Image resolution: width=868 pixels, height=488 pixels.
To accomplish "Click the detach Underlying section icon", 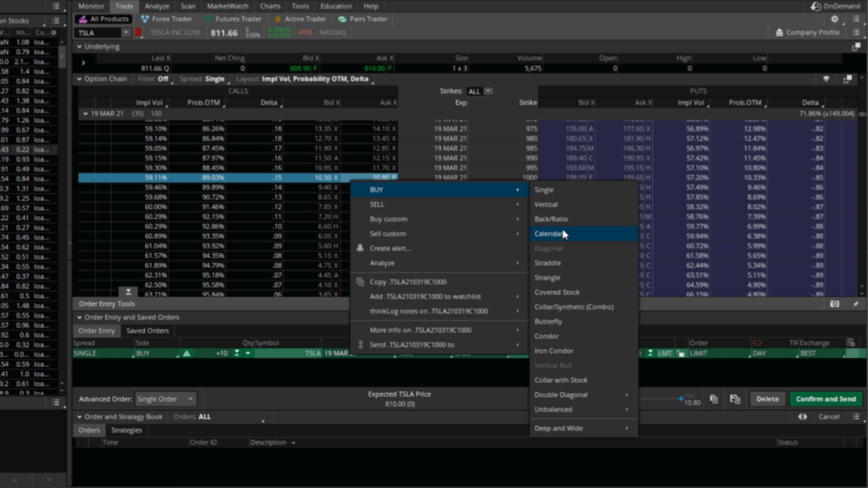I will pos(856,47).
